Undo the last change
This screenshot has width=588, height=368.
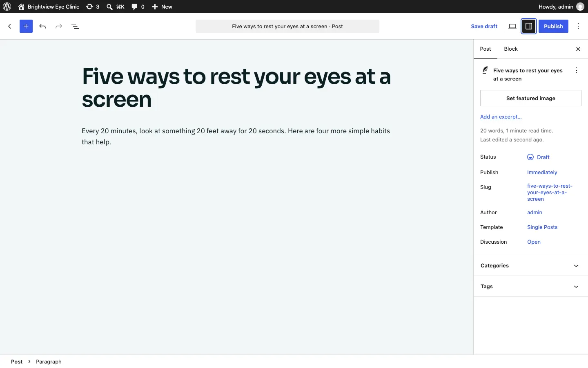(42, 26)
